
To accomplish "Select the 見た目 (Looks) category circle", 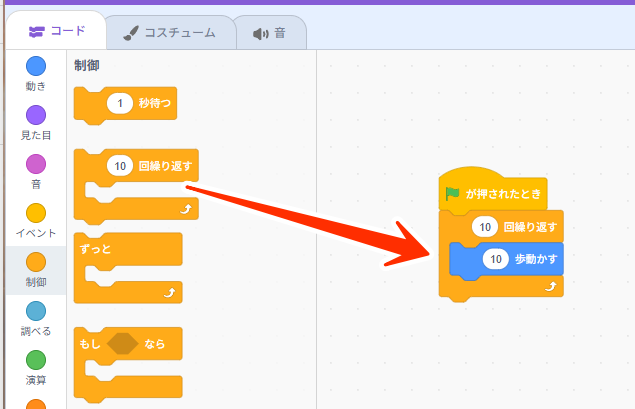I will [x=36, y=115].
